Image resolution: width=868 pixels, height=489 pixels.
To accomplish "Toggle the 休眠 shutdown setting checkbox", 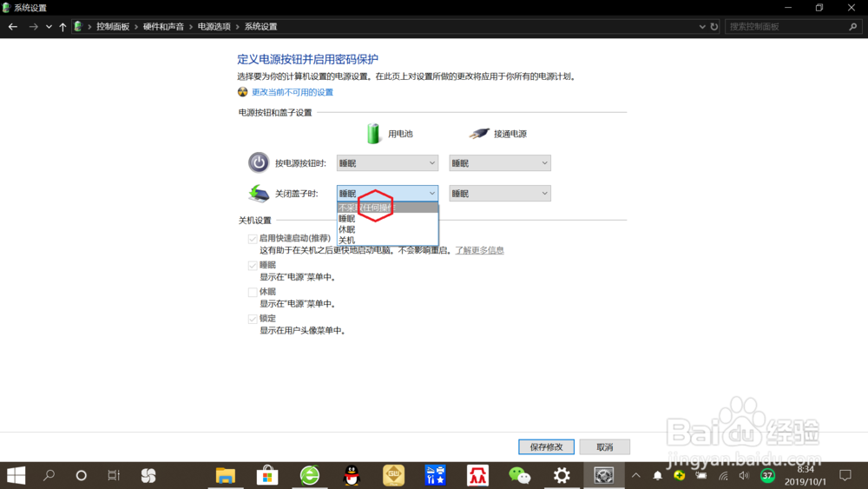I will tap(253, 292).
